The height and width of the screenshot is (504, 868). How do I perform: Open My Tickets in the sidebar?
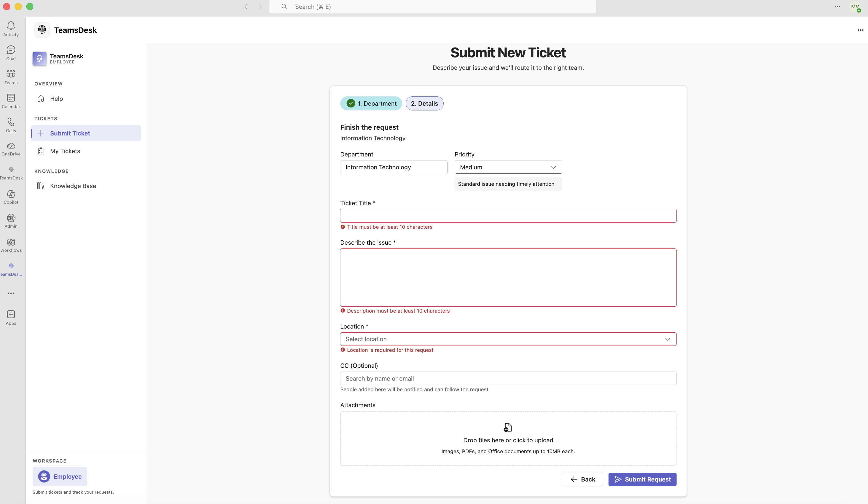(86, 151)
